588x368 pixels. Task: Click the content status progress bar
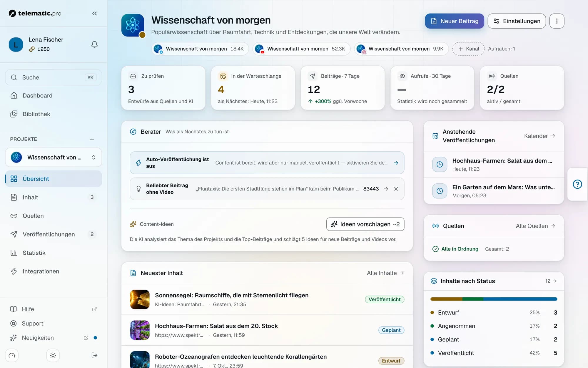[494, 299]
